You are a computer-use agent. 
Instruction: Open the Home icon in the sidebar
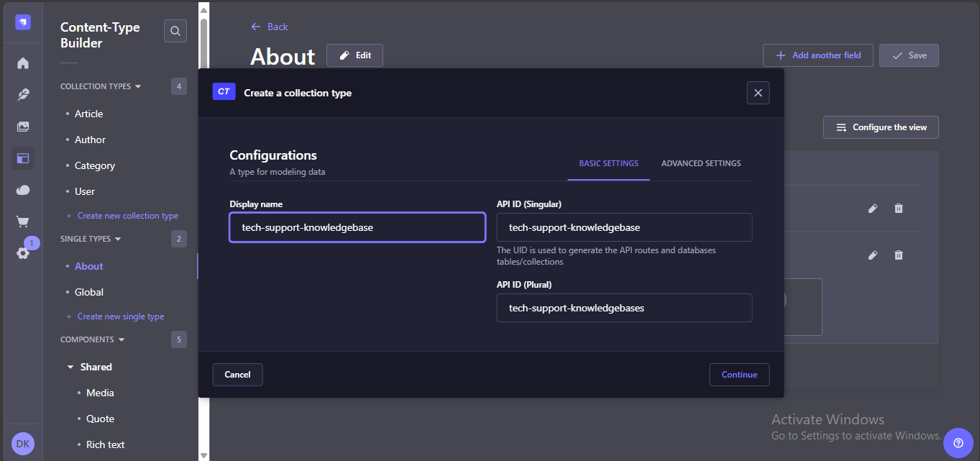pos(23,63)
